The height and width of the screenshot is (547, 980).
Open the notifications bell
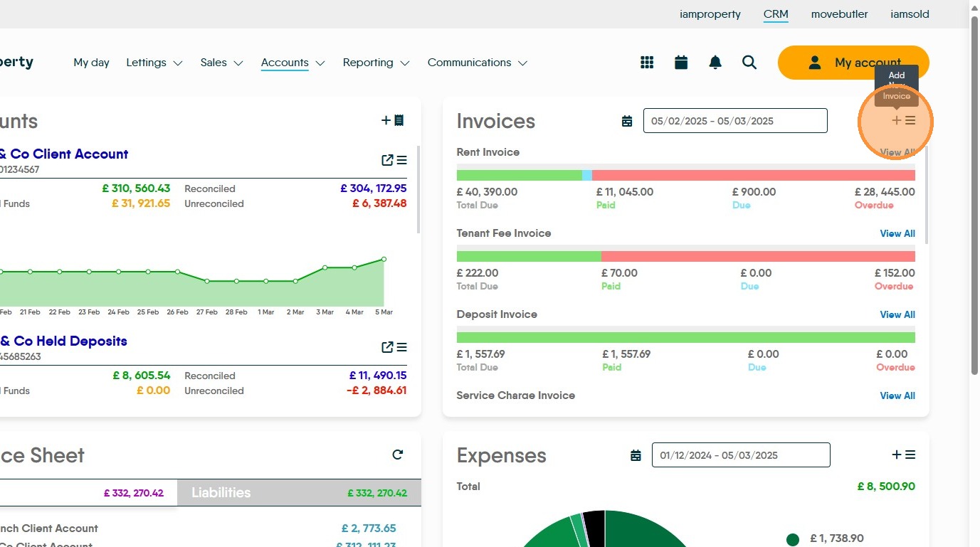[x=715, y=63]
